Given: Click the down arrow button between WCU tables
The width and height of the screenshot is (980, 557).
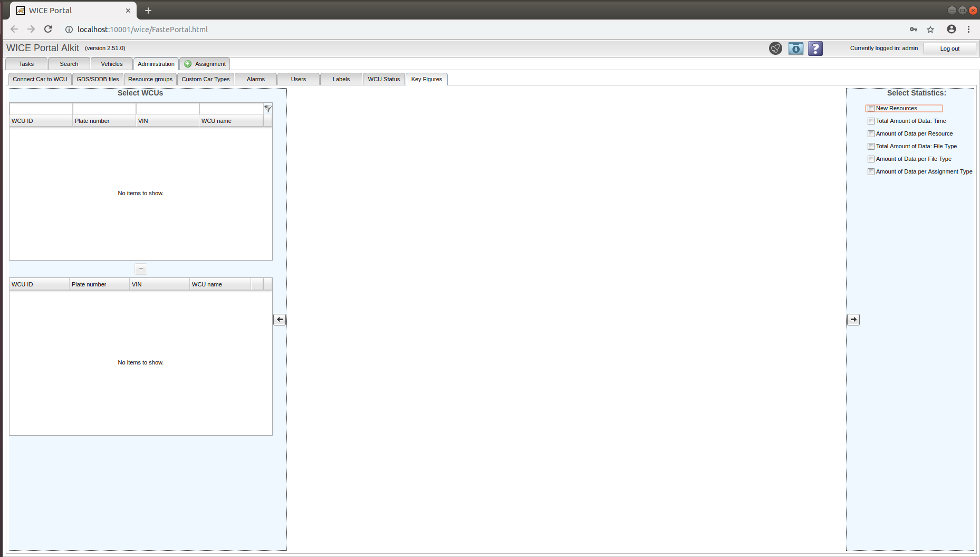Looking at the screenshot, I should 141,269.
